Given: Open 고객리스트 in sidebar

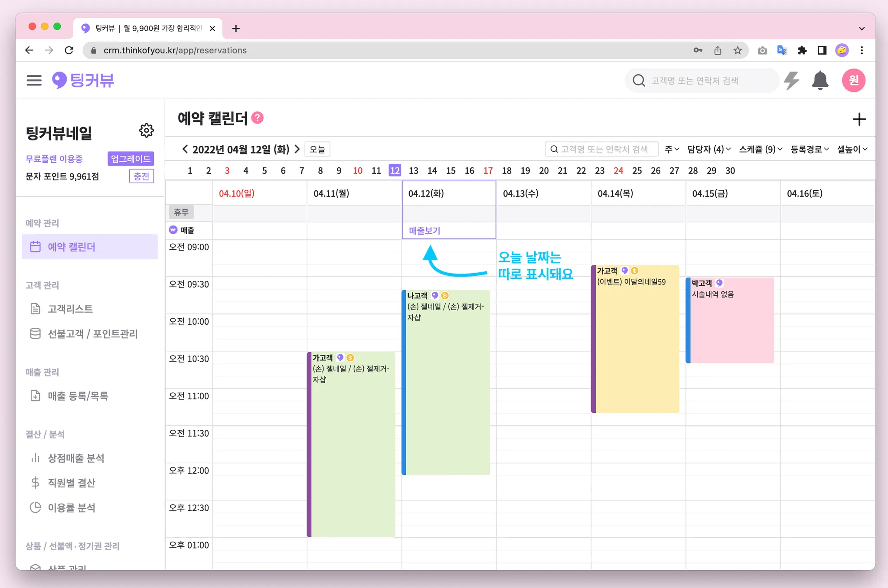Looking at the screenshot, I should pos(70,309).
